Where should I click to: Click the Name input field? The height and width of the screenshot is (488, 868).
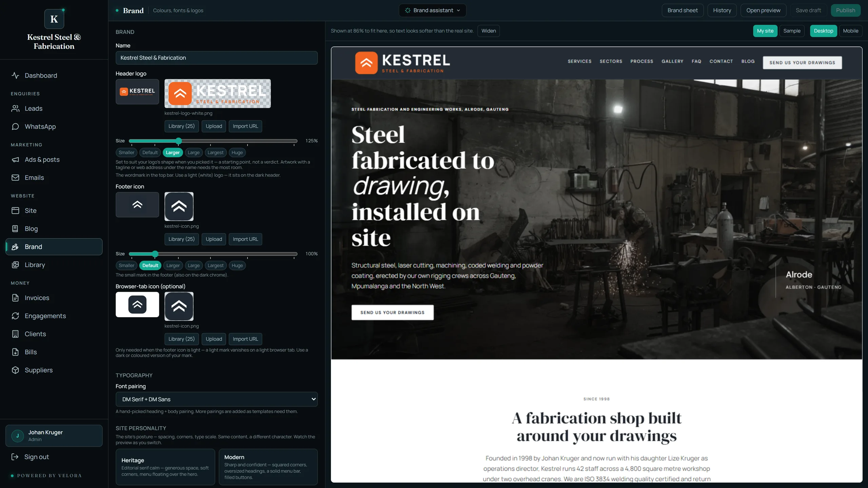(217, 58)
